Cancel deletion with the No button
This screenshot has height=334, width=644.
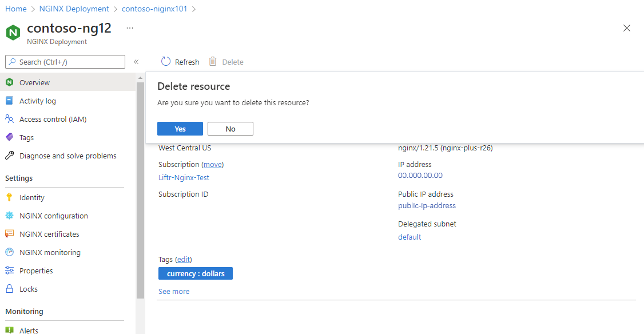pos(230,129)
